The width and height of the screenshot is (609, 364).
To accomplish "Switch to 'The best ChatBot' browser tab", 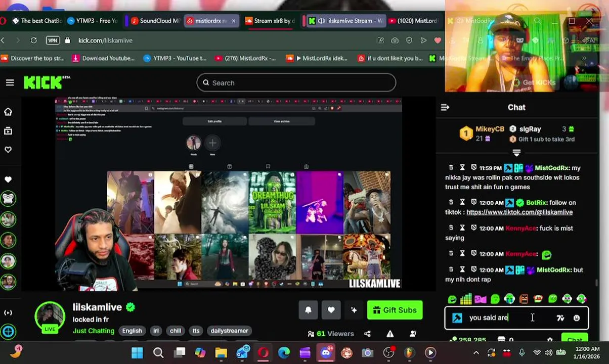I will pos(36,21).
